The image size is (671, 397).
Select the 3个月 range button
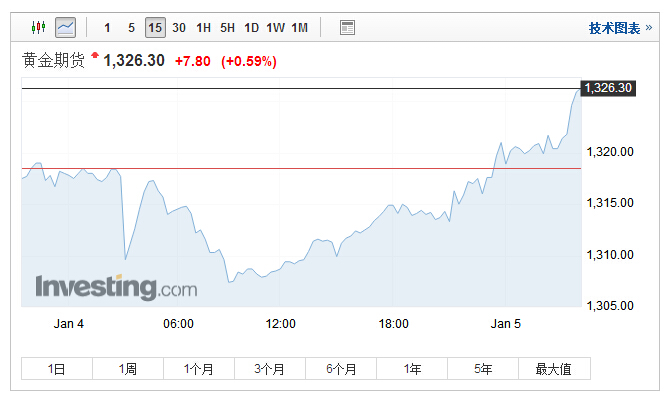[270, 369]
